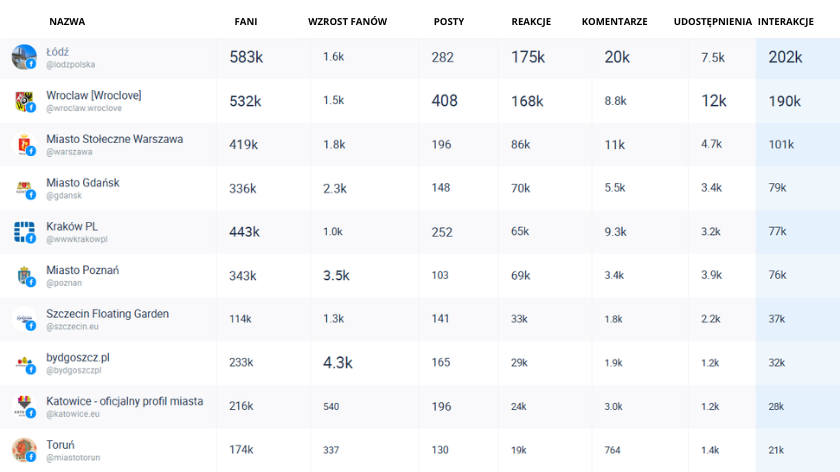Click the Katowice profile avatar icon
840x472 pixels.
pos(24,406)
